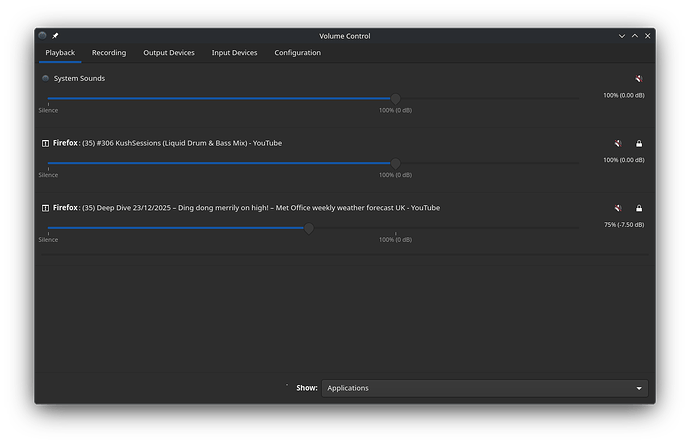Click the app menu icon in title bar

pos(43,36)
